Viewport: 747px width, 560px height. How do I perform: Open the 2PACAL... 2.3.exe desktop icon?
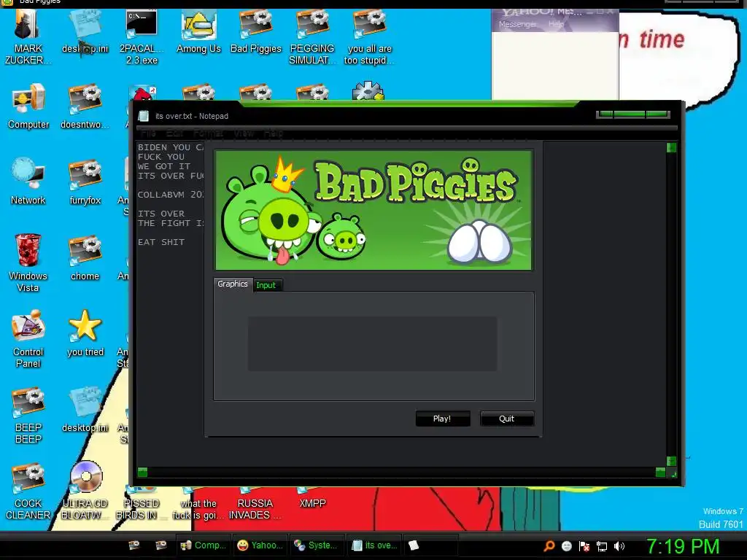tap(142, 38)
